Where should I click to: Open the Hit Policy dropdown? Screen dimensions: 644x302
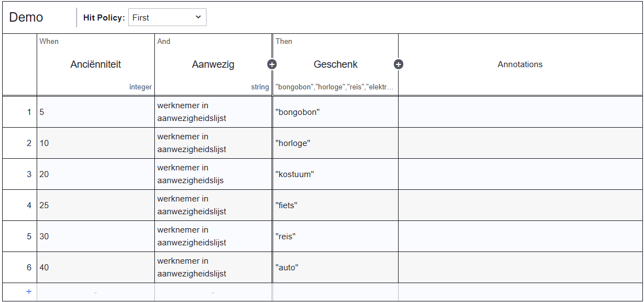pos(167,18)
